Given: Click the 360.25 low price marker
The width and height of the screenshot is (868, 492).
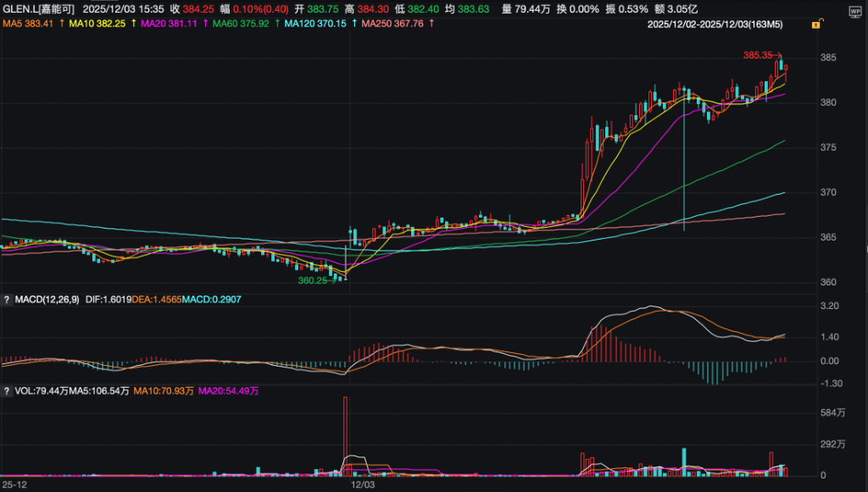Looking at the screenshot, I should pos(311,279).
